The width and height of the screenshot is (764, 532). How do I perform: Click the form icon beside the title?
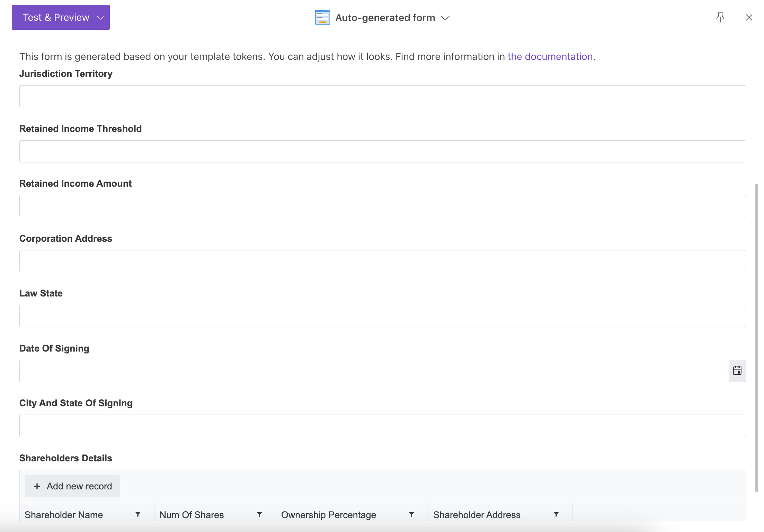[x=322, y=17]
